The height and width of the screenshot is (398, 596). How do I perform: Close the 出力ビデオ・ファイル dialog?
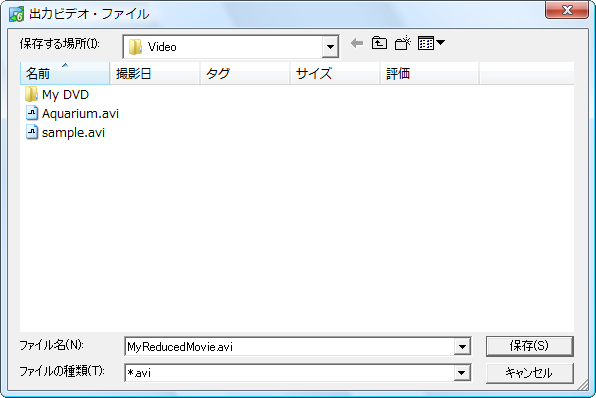(x=567, y=10)
